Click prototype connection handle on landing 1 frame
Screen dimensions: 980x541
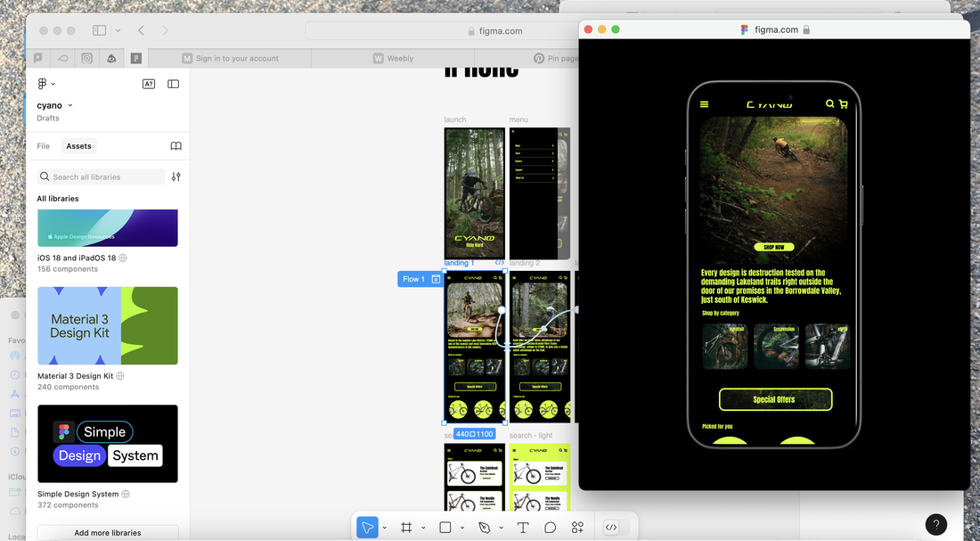pos(502,310)
